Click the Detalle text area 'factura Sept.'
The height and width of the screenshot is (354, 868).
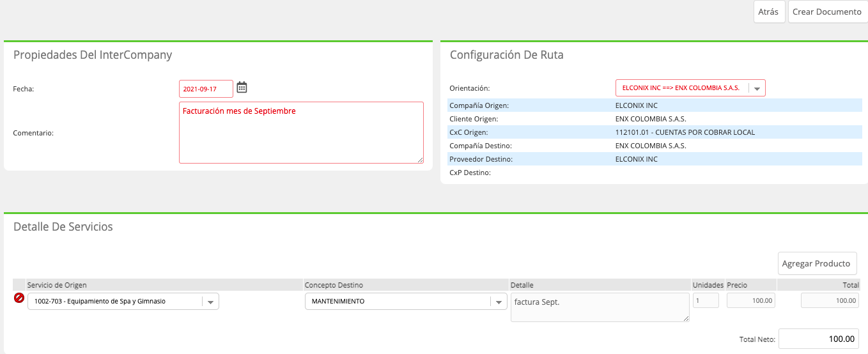click(x=600, y=307)
